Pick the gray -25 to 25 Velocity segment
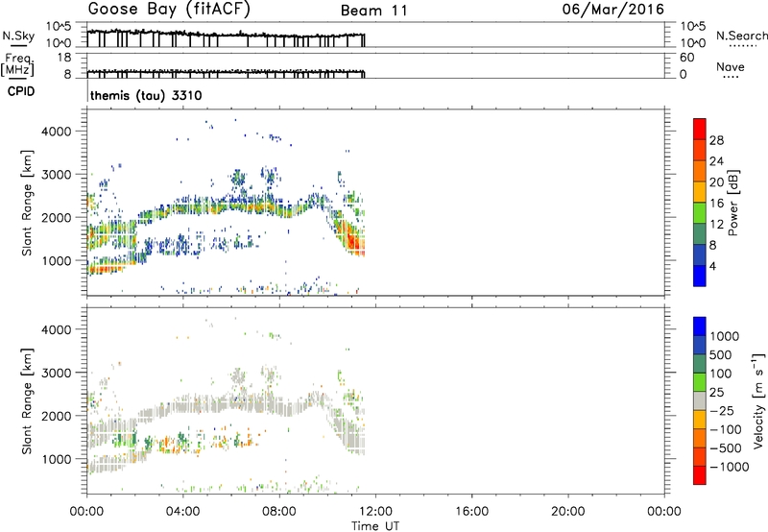The image size is (768, 532). pyautogui.click(x=700, y=400)
